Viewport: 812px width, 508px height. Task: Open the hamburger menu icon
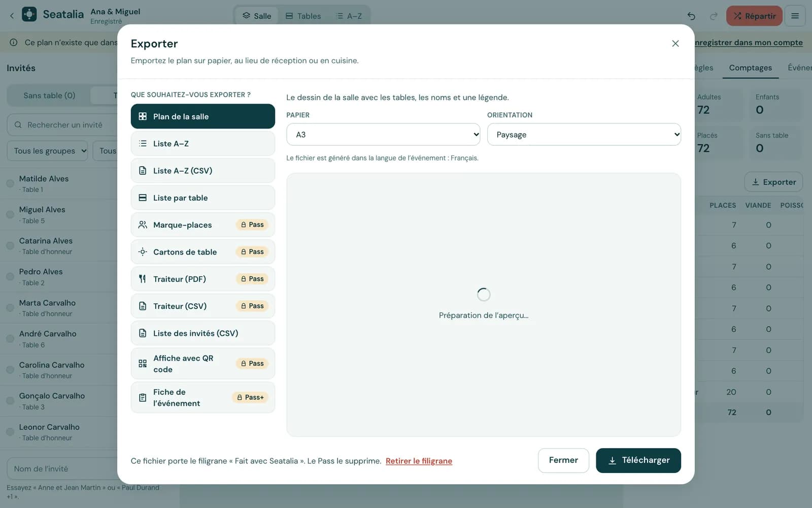click(x=795, y=16)
